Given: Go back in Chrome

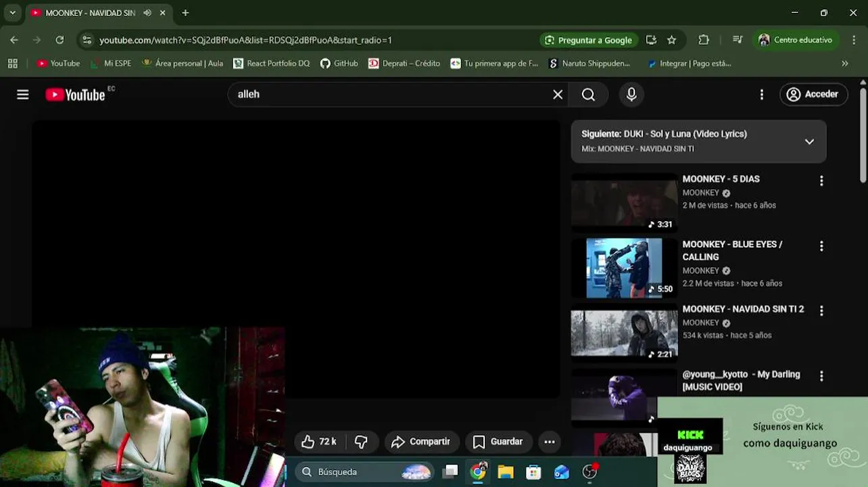Looking at the screenshot, I should (x=14, y=40).
